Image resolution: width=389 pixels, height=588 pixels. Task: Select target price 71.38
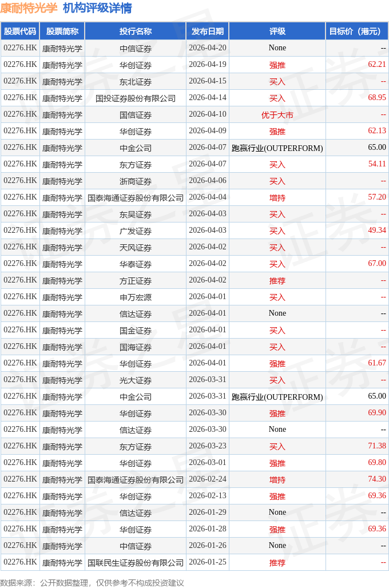click(x=376, y=446)
